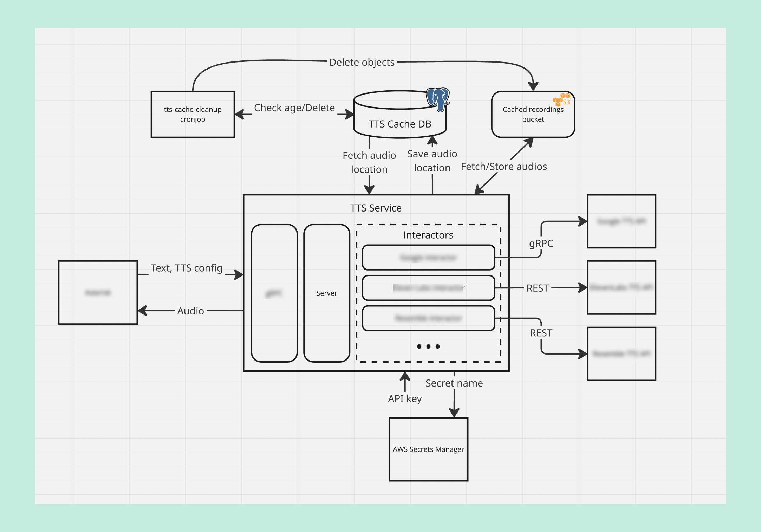Image resolution: width=761 pixels, height=532 pixels.
Task: Click the orange S3 bucket icon
Action: click(x=561, y=99)
